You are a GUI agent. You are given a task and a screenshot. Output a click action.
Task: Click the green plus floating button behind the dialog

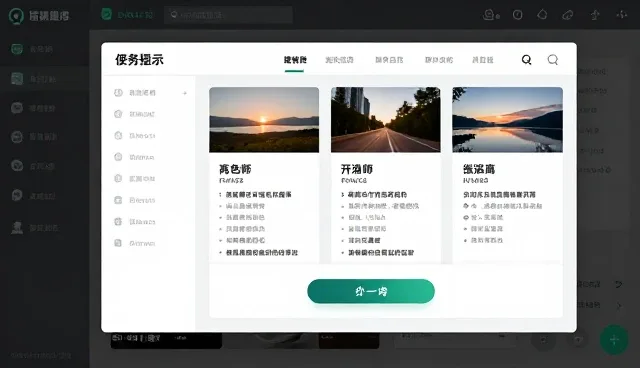point(614,340)
